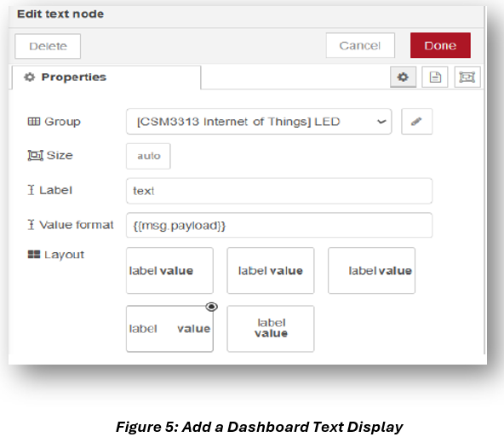This screenshot has height=437, width=504.
Task: Focus the Label input field
Action: click(x=279, y=191)
